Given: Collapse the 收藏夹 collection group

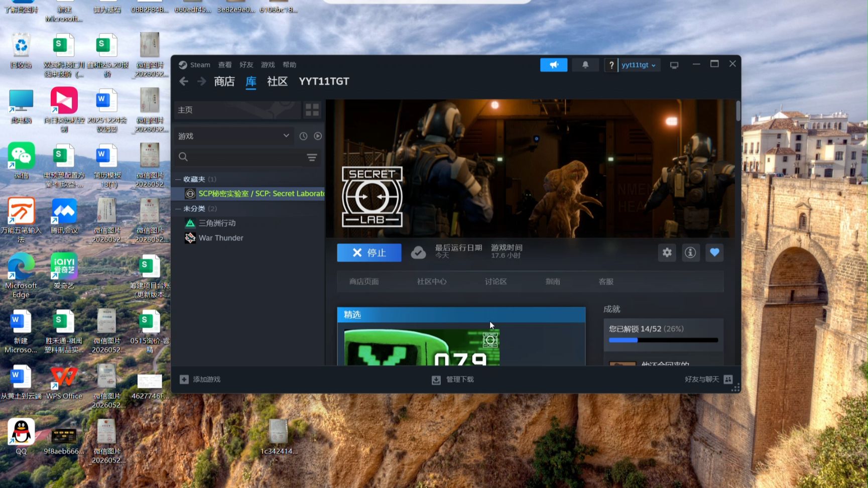Looking at the screenshot, I should (178, 179).
